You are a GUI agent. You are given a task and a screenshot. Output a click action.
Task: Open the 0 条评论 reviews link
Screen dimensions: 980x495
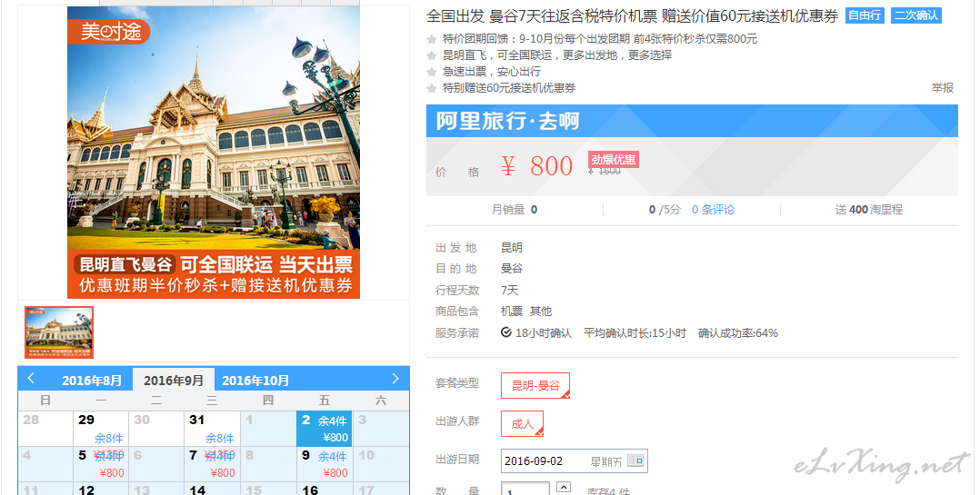(713, 210)
